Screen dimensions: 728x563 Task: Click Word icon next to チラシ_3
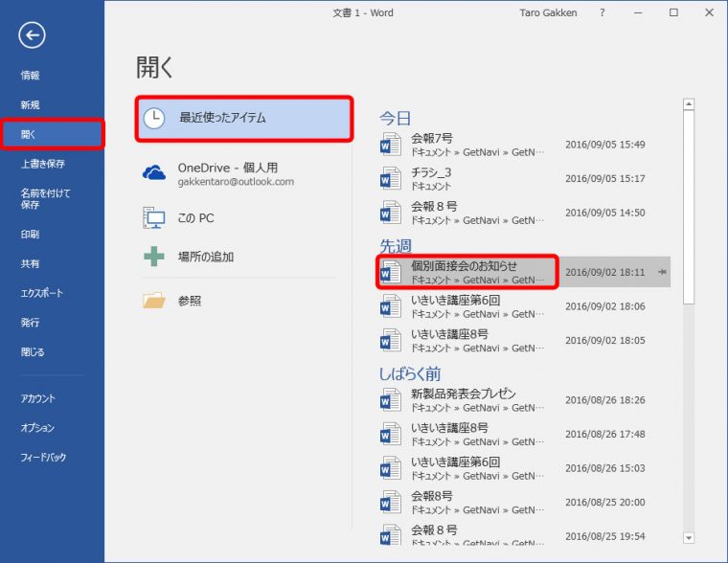pyautogui.click(x=391, y=178)
